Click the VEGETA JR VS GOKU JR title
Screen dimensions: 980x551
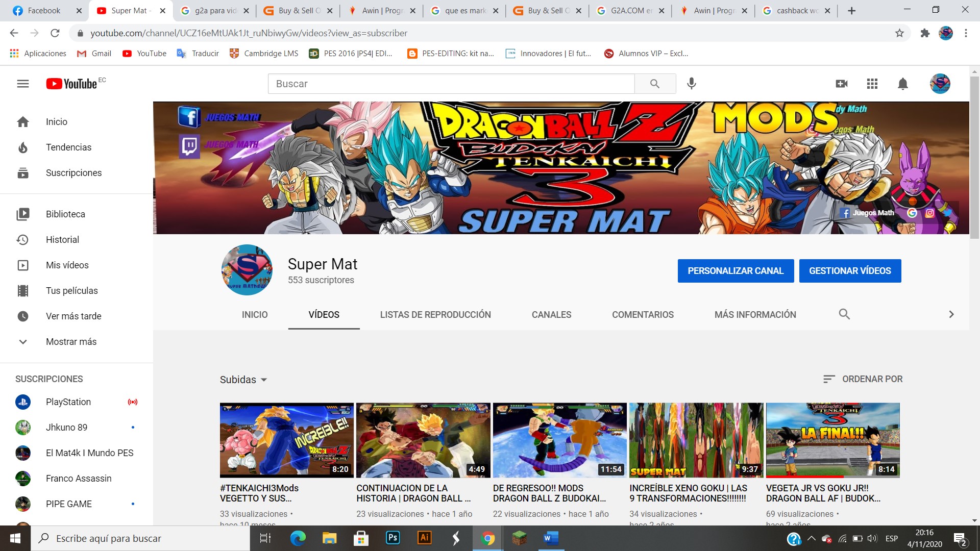coord(823,493)
